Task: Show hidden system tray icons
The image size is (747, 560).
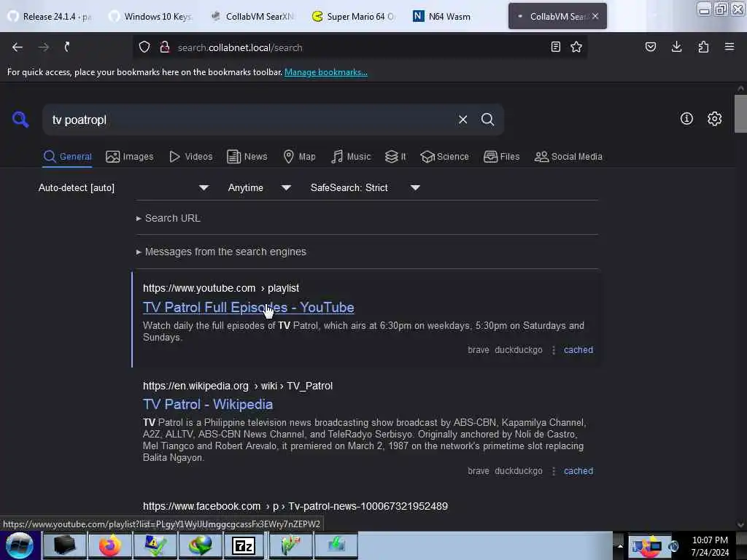Action: [620, 545]
